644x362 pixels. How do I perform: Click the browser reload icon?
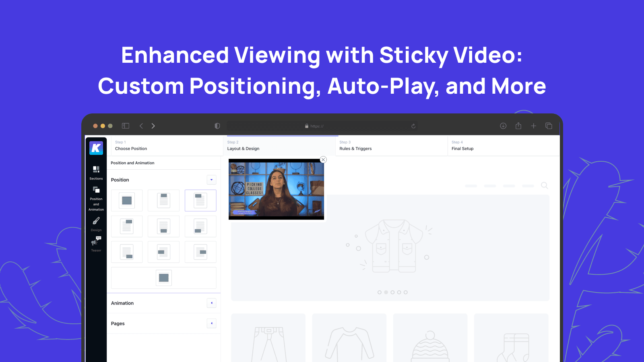coord(413,126)
